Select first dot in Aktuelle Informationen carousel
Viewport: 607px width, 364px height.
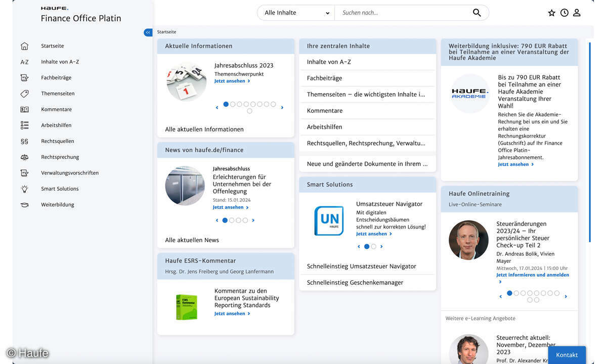click(226, 104)
